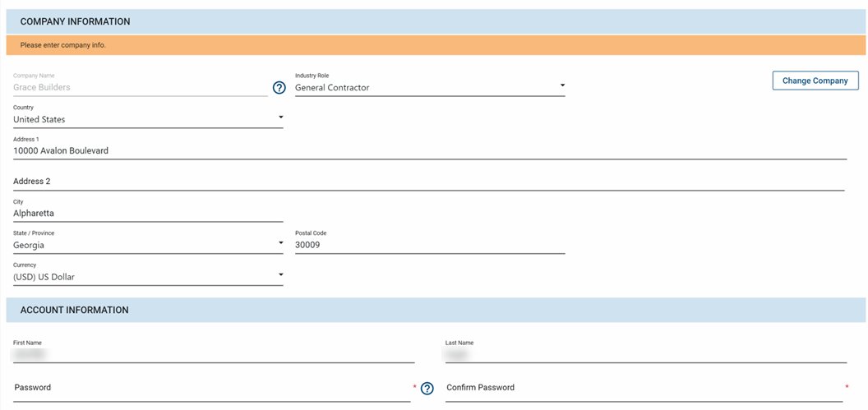Viewport: 868px width, 410px height.
Task: Click the Password input field
Action: coord(211,388)
